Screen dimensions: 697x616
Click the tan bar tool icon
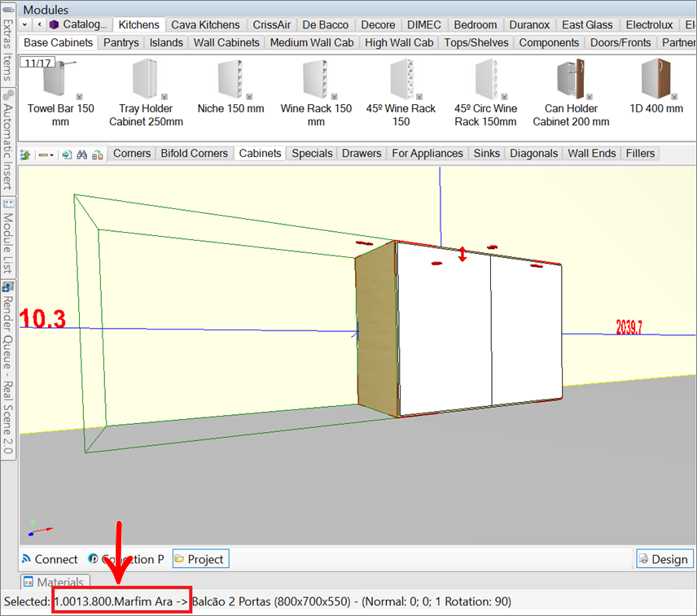click(x=43, y=155)
